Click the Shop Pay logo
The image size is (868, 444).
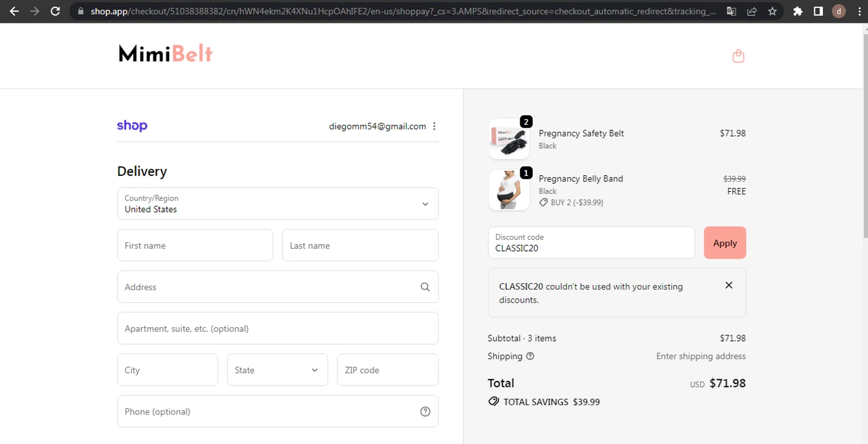coord(132,125)
